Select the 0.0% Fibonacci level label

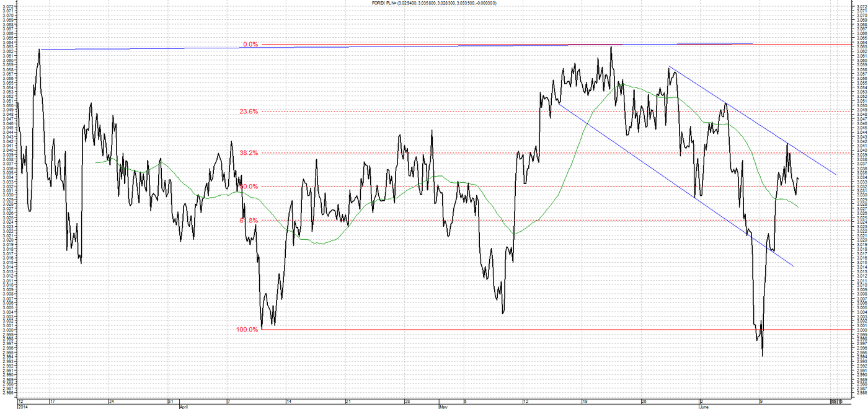pyautogui.click(x=250, y=45)
